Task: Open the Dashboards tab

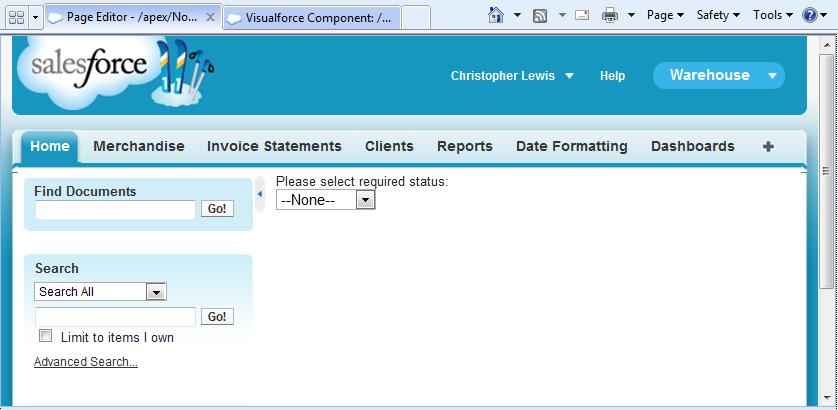Action: [x=693, y=146]
